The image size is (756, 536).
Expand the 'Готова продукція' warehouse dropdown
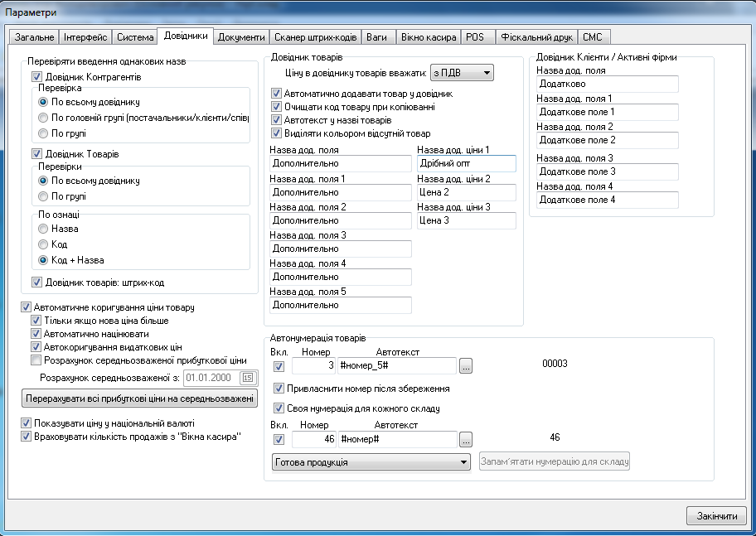[371, 461]
